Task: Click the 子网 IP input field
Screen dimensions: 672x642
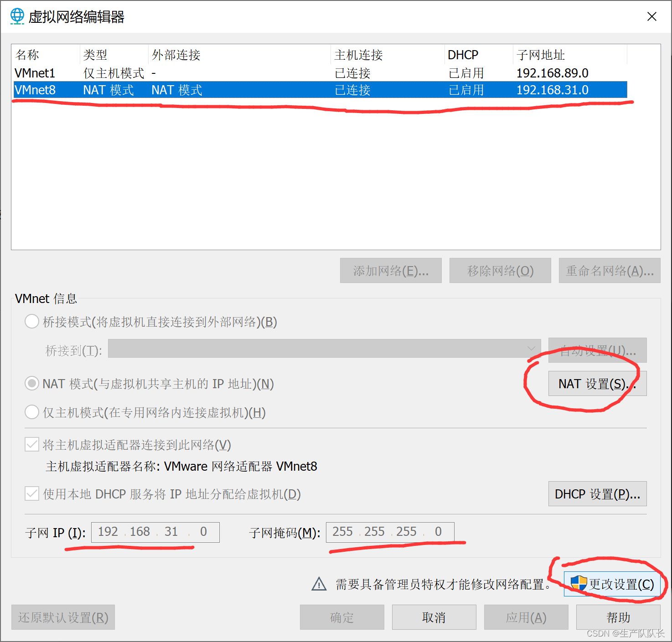Action: point(155,532)
